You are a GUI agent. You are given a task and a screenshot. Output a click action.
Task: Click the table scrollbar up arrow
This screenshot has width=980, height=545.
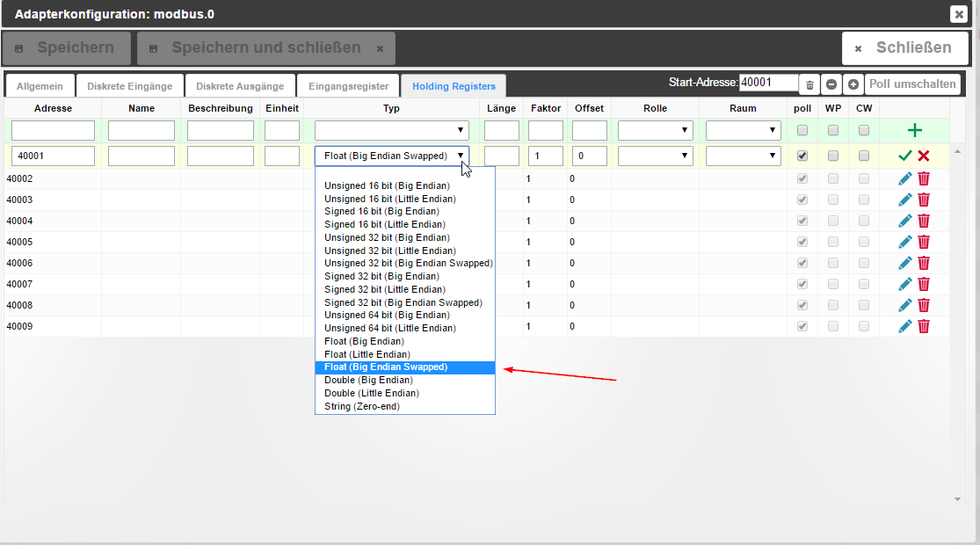pos(957,152)
